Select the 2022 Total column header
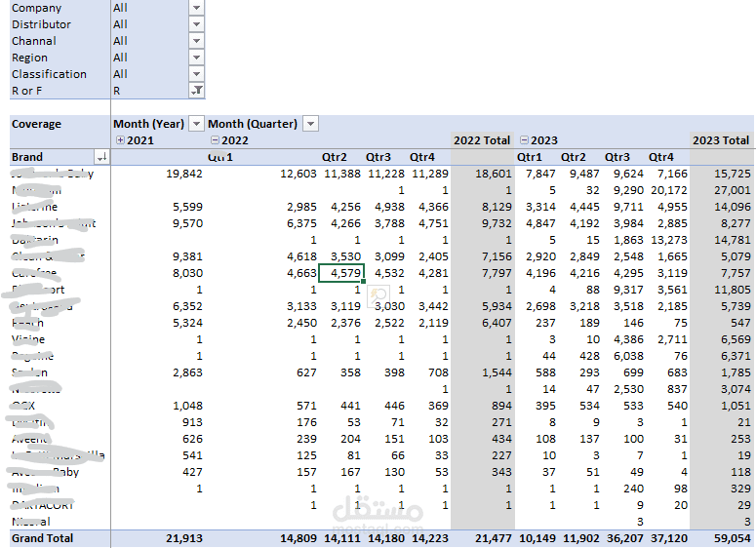 [x=482, y=140]
